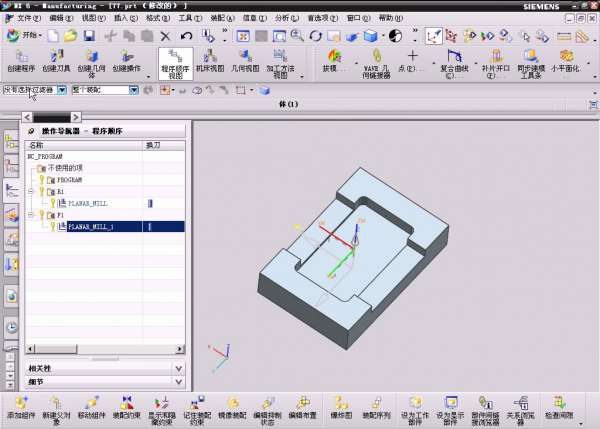Click the Tool Change (换刀) column header

(x=164, y=145)
